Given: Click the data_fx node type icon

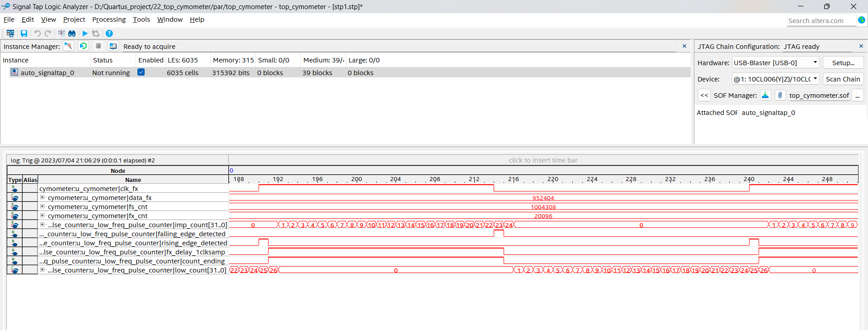Looking at the screenshot, I should point(14,198).
